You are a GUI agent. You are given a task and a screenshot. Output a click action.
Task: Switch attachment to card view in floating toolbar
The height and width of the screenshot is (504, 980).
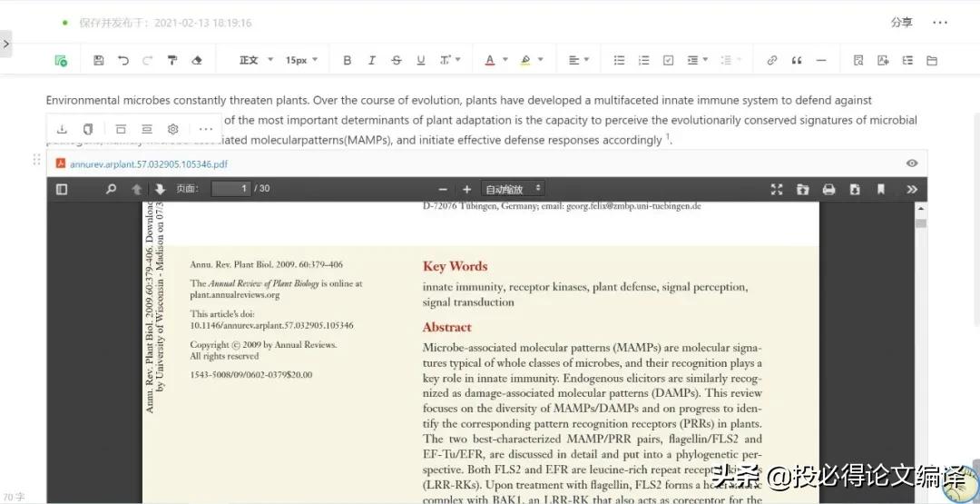tap(121, 129)
